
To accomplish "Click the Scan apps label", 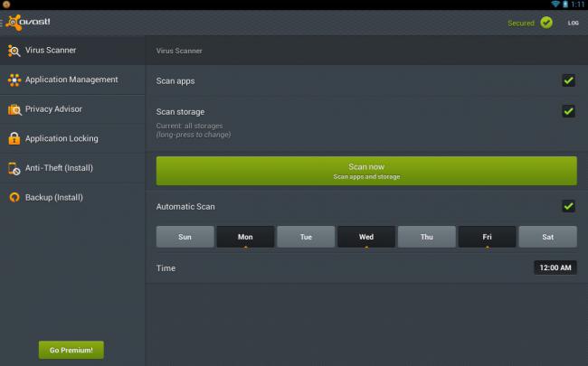I will 175,81.
